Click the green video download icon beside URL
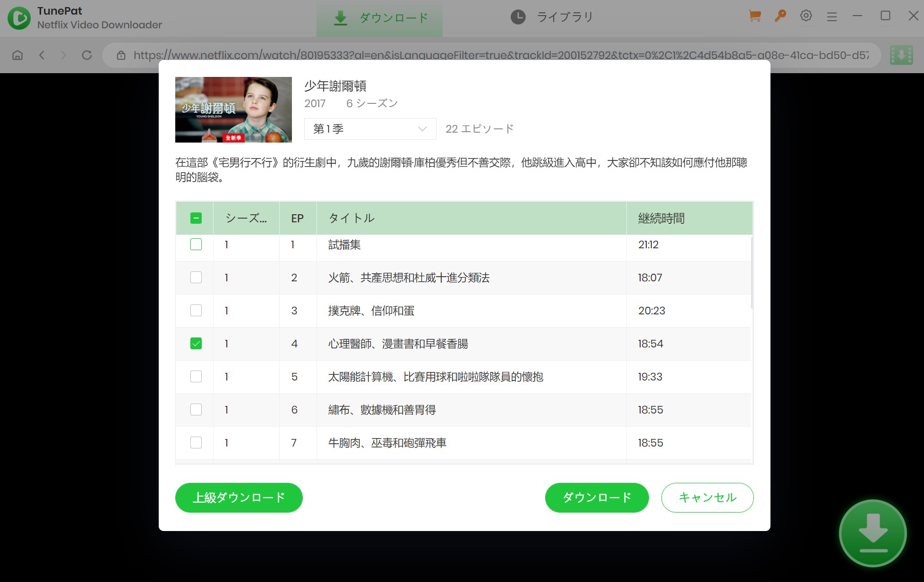 pos(901,55)
